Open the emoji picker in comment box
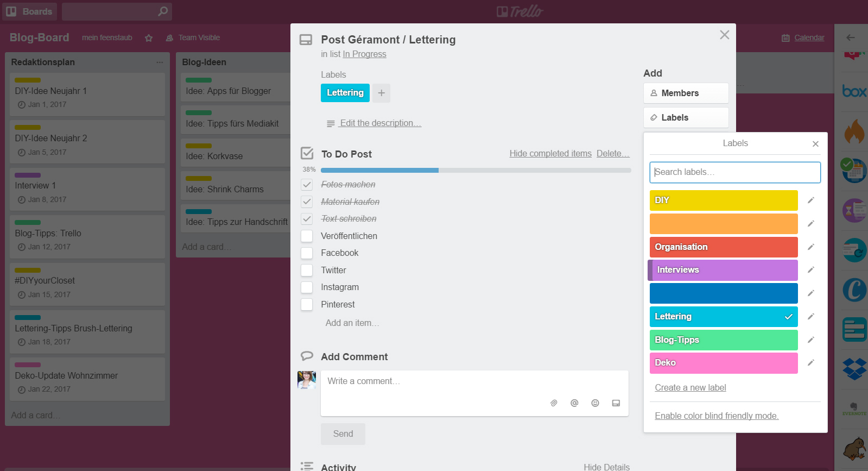Screen dimensions: 868x471 point(595,403)
